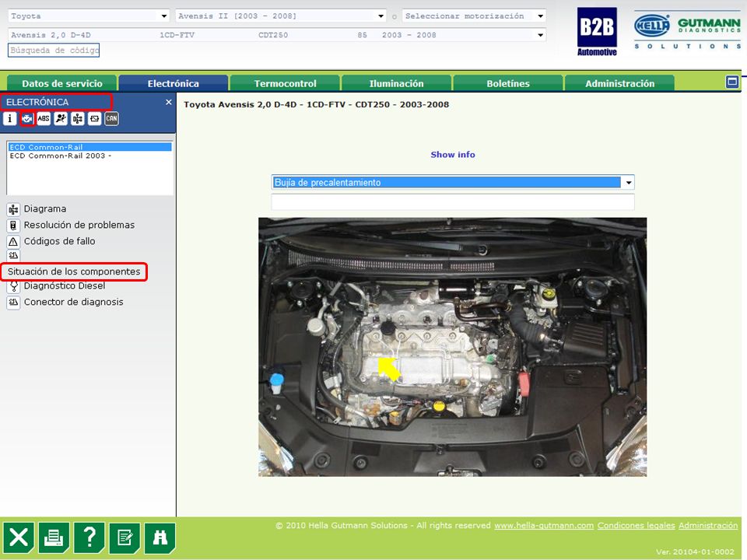Click the Show info link
The image size is (747, 560).
click(453, 154)
